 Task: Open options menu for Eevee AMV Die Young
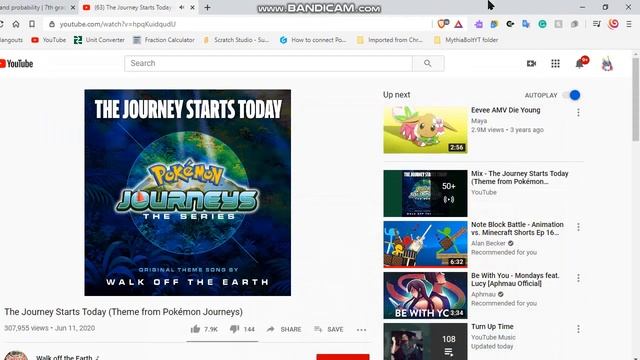pos(578,113)
